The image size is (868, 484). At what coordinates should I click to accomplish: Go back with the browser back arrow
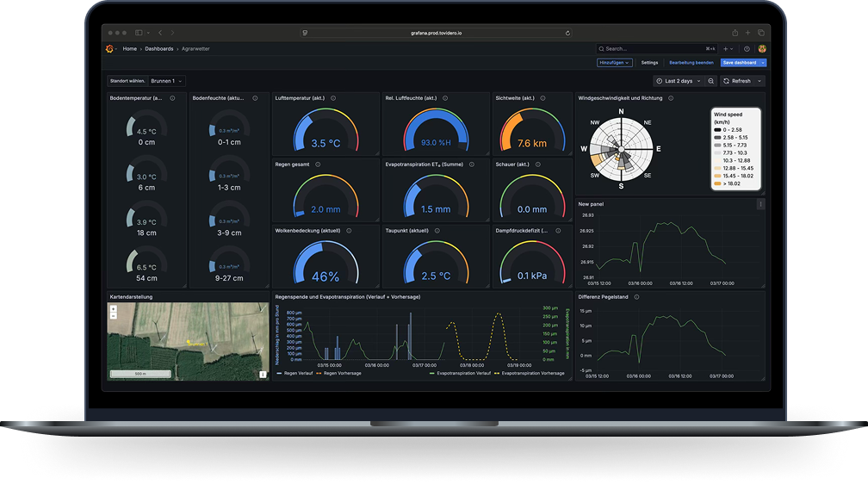160,33
